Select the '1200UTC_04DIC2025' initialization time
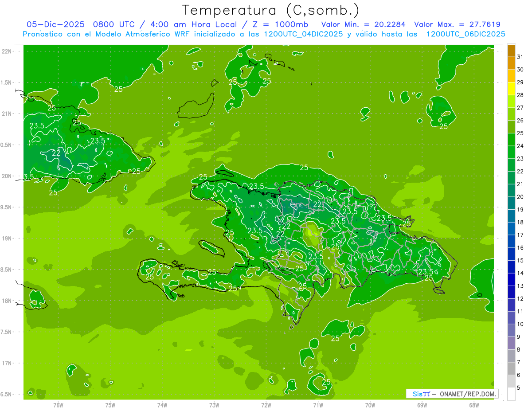This screenshot has height=411, width=532. 301,34
